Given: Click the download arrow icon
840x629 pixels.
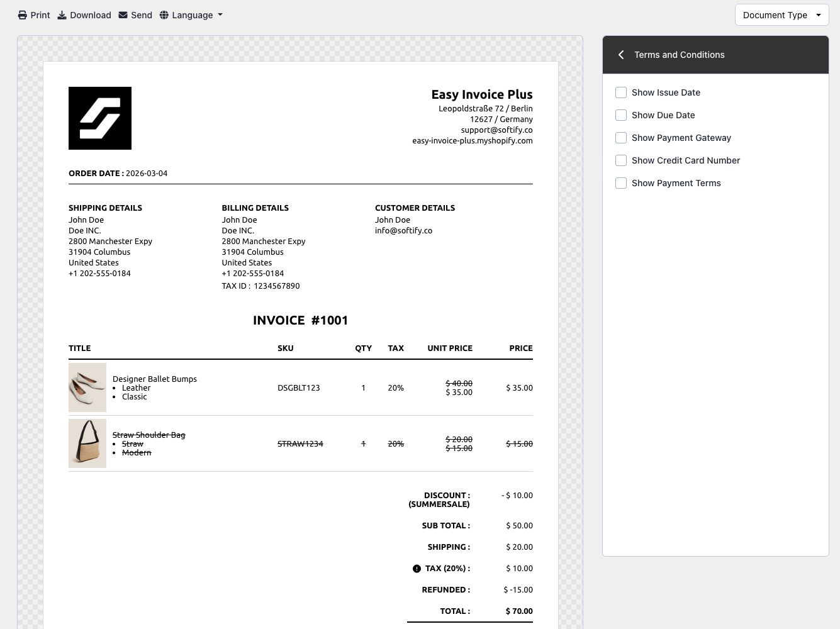Looking at the screenshot, I should 62,15.
